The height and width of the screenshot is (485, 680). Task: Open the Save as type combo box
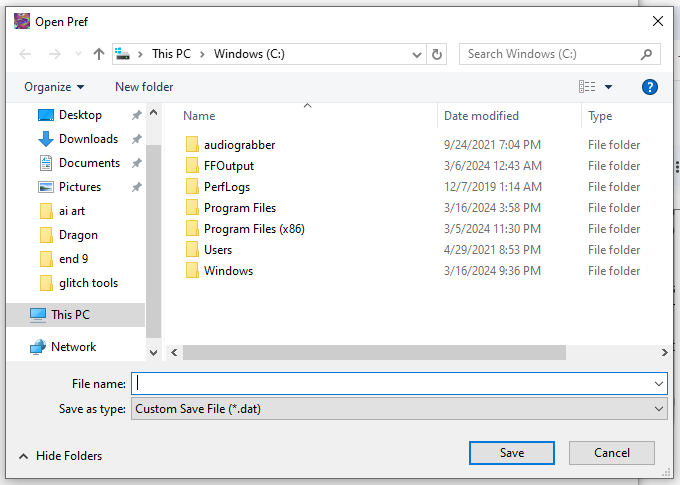(x=399, y=409)
